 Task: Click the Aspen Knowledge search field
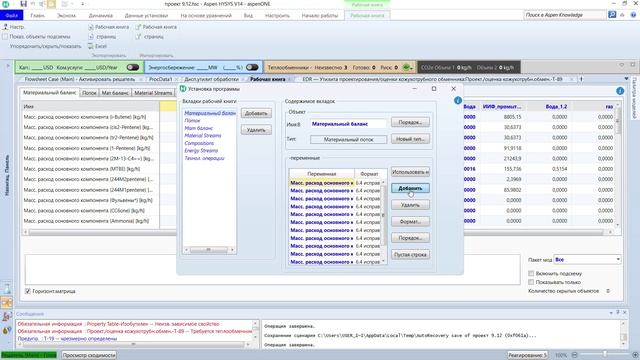coord(564,15)
